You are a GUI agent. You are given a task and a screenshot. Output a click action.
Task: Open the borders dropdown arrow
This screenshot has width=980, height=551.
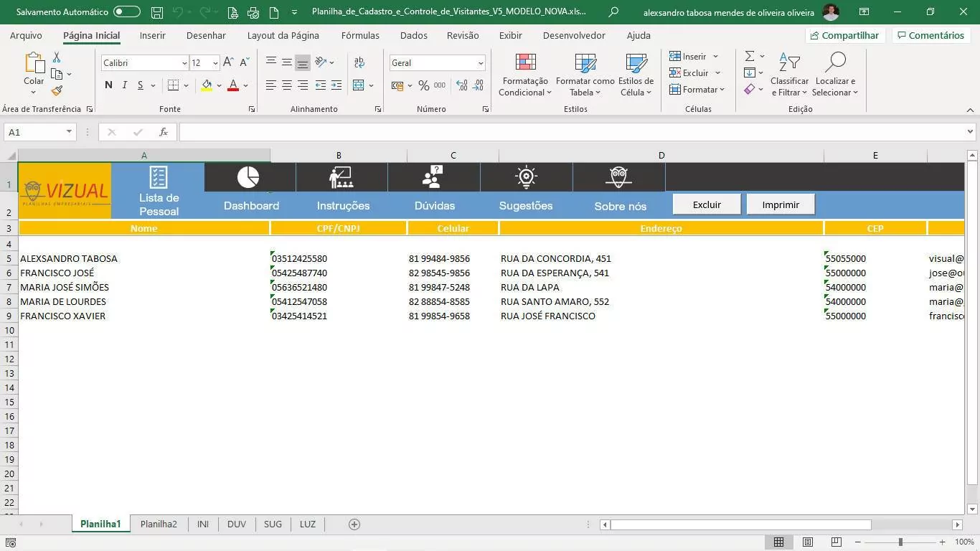tap(186, 85)
